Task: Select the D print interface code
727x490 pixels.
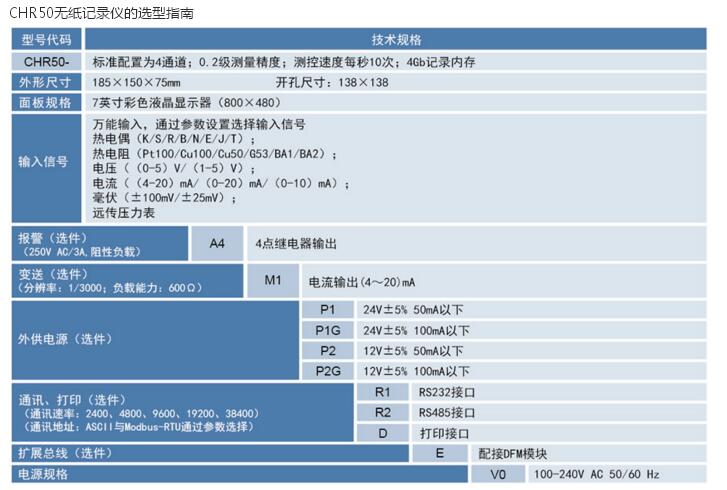Action: (383, 433)
